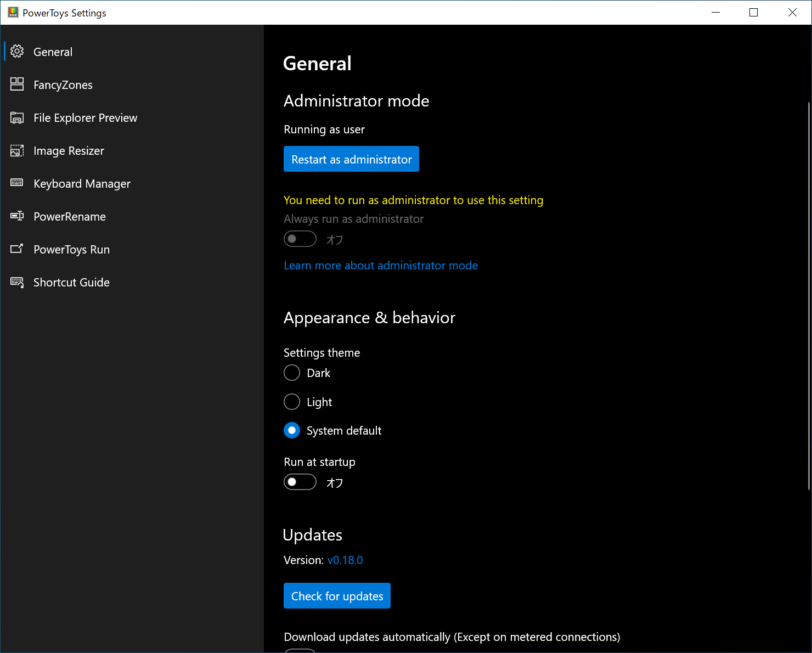The image size is (812, 653).
Task: Click the PowerToys app icon in title bar
Action: [x=13, y=12]
